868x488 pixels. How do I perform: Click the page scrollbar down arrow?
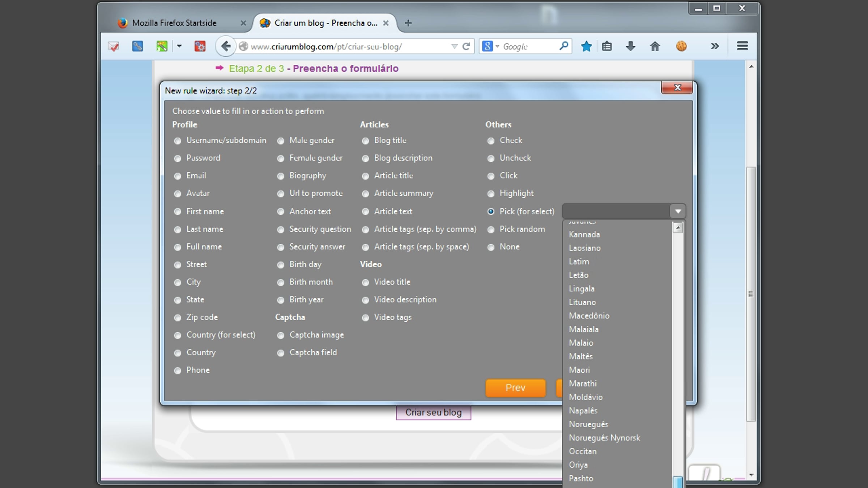[x=751, y=475]
